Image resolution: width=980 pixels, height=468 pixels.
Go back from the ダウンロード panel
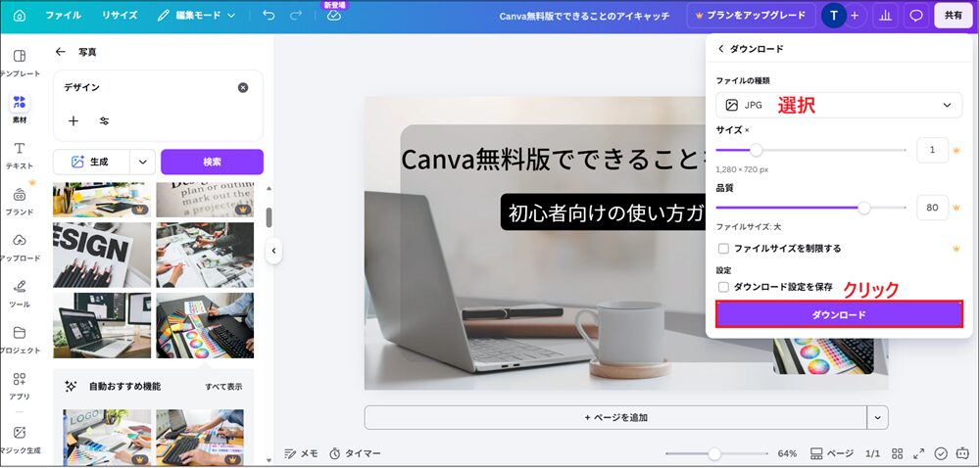[x=720, y=49]
